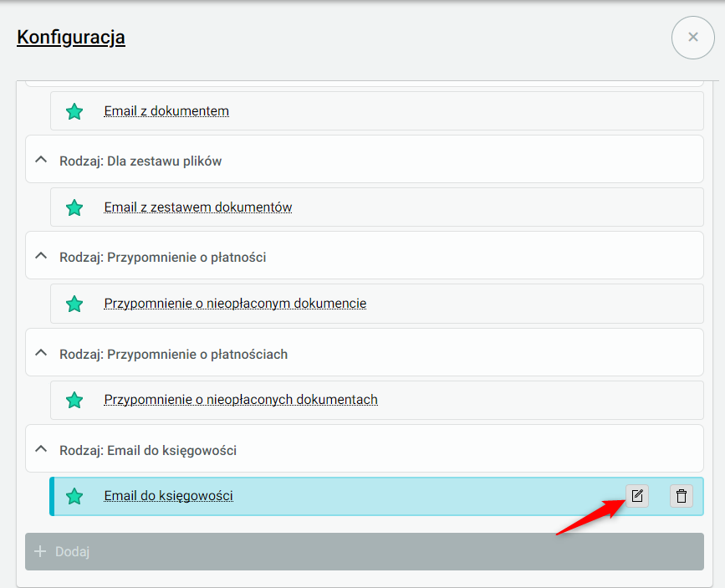Screen dimensions: 725x588
Task: Collapse the Email do księgowości group
Action: coord(41,449)
